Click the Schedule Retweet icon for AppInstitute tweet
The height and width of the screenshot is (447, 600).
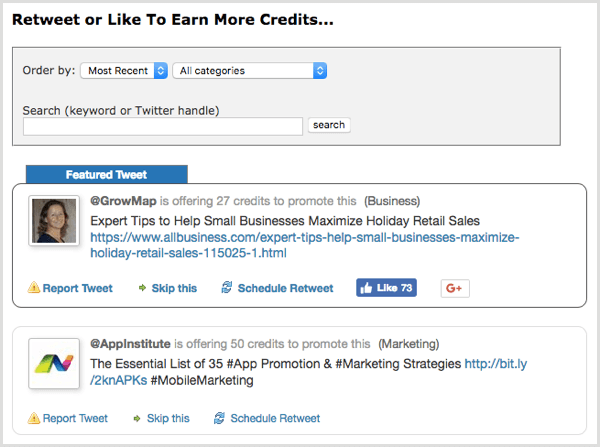click(219, 418)
